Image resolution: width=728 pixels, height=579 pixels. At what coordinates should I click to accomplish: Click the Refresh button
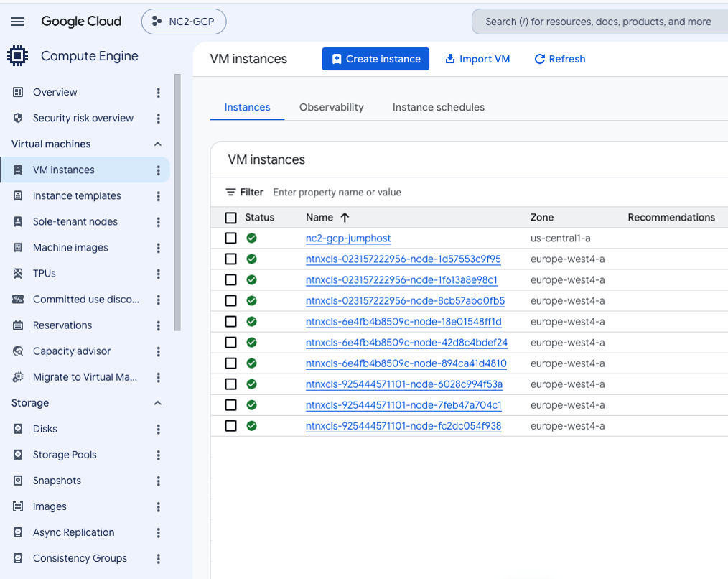[560, 59]
